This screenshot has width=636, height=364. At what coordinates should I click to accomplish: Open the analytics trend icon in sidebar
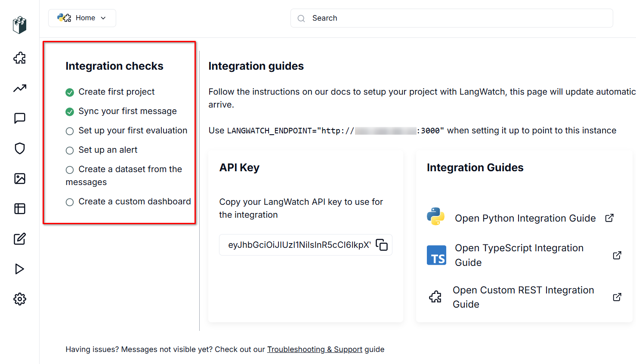point(20,88)
